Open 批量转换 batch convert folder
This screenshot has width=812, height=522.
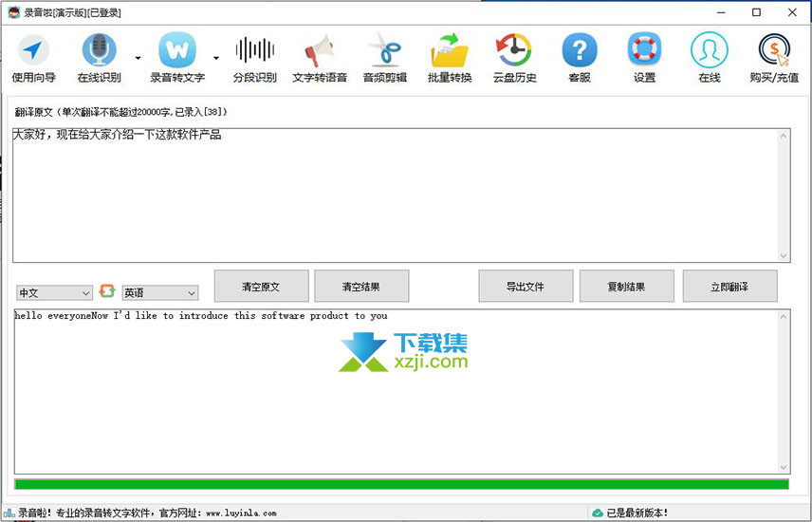pyautogui.click(x=450, y=58)
